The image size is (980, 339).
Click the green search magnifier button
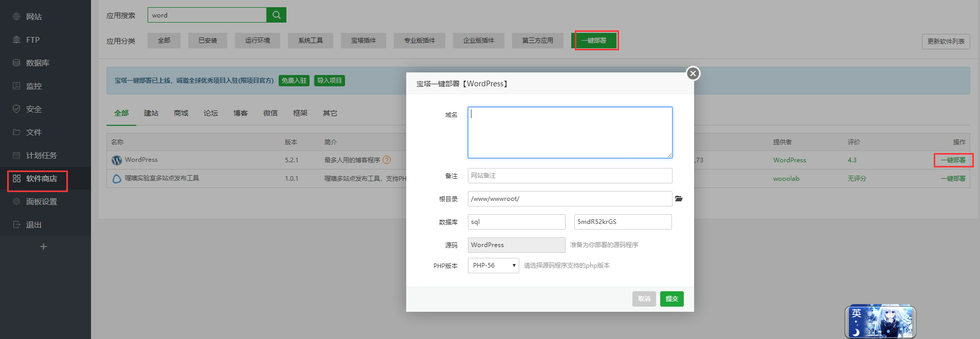(276, 15)
